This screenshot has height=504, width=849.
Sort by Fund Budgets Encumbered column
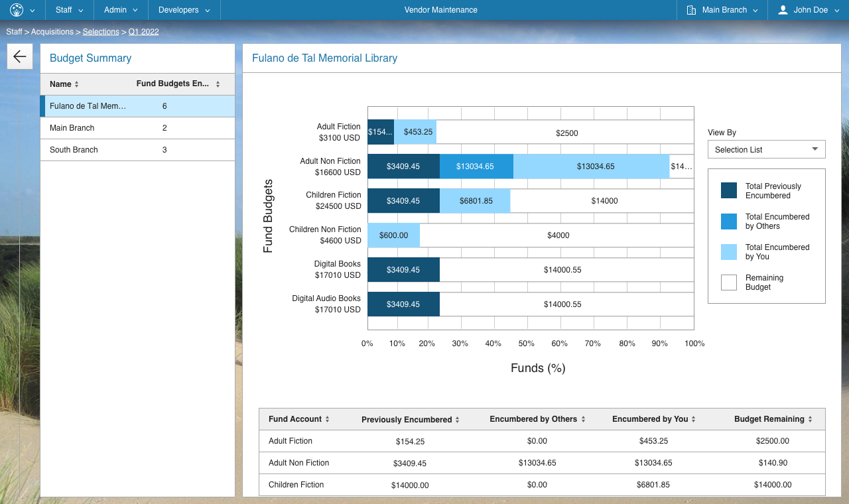click(x=218, y=84)
